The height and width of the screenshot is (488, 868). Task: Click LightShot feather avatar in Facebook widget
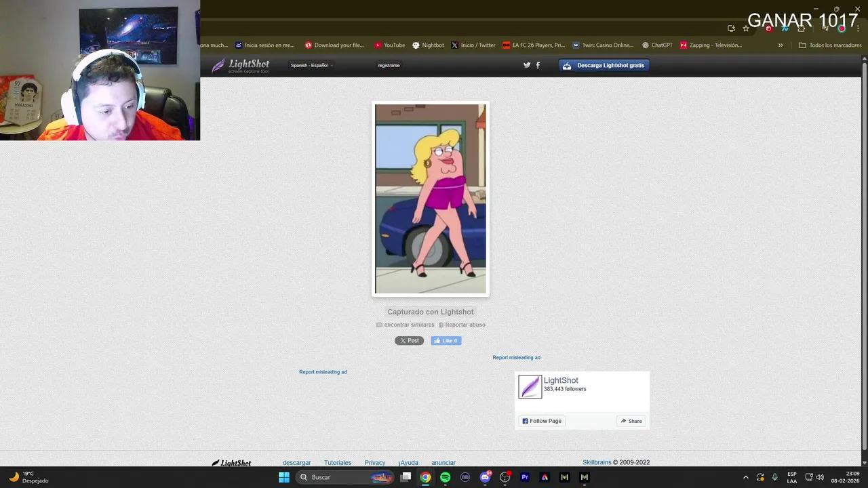[530, 387]
